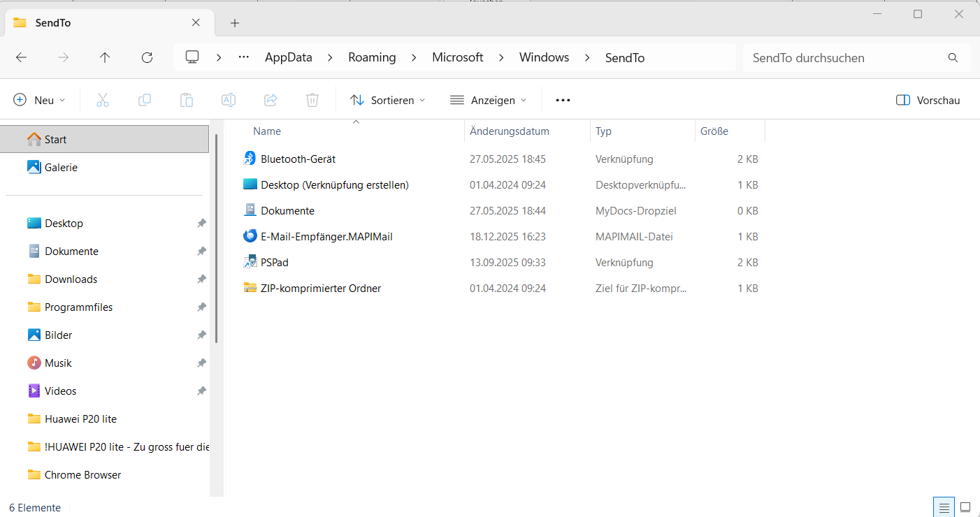Click the refresh icon in navigation bar

pyautogui.click(x=147, y=58)
